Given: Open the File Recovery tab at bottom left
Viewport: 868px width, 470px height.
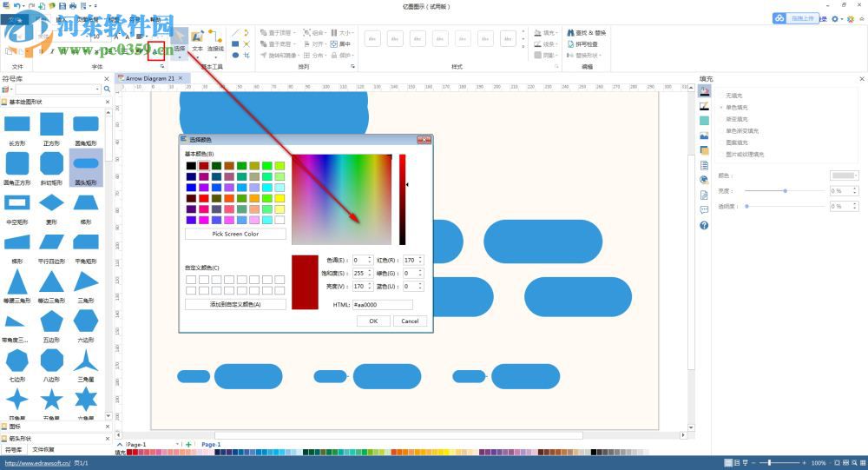Looking at the screenshot, I should 43,449.
